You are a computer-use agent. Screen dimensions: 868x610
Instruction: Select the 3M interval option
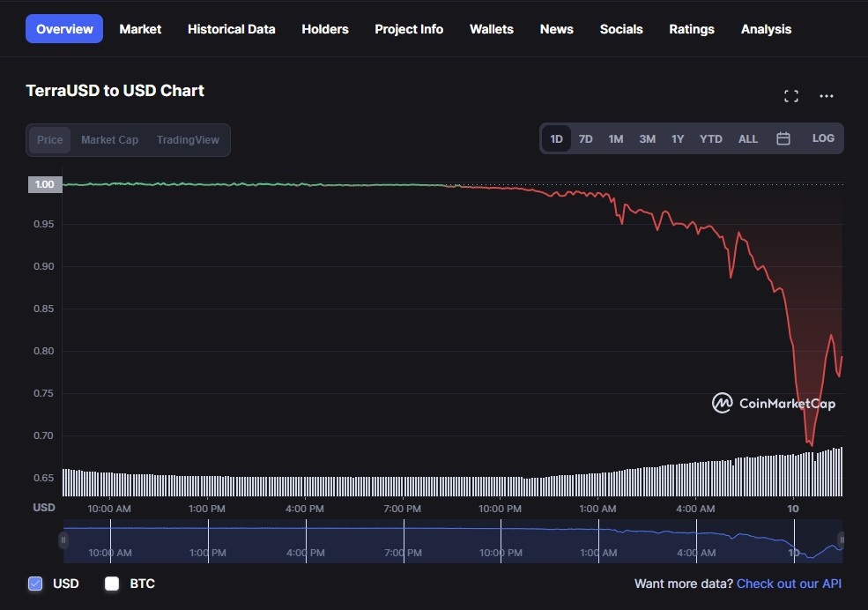(x=647, y=138)
